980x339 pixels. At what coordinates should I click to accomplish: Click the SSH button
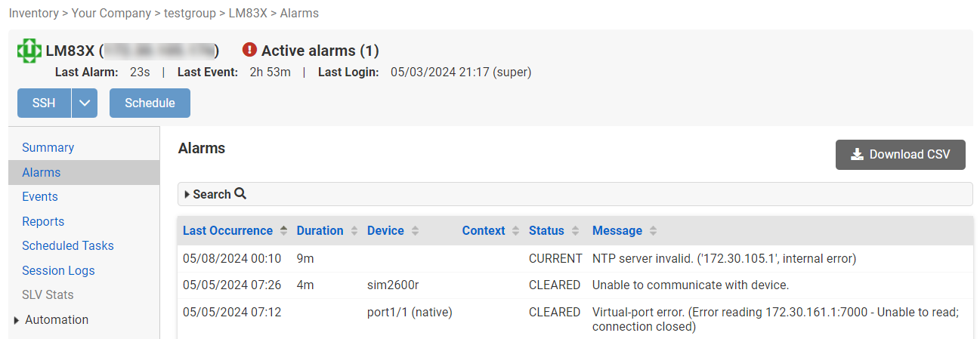(44, 103)
